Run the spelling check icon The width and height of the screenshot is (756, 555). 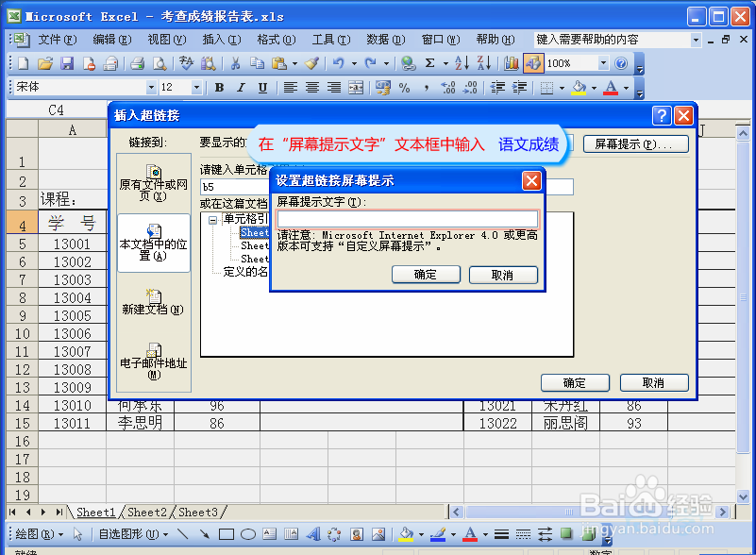pos(186,63)
